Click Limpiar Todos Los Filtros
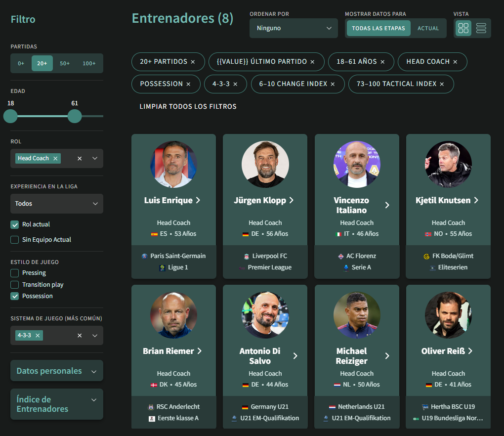The height and width of the screenshot is (436, 504). pyautogui.click(x=188, y=106)
